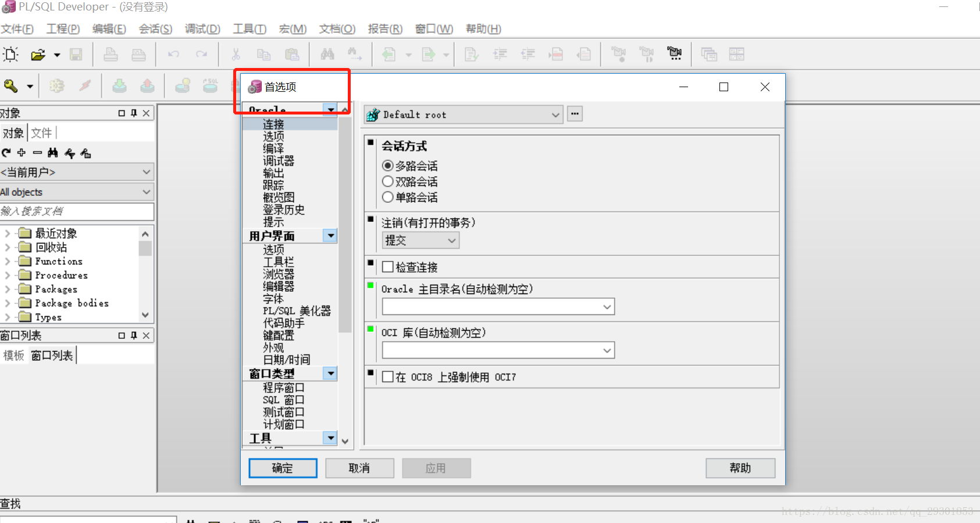Open the 文件(F) menu
Viewport: 980px width, 523px height.
[17, 28]
